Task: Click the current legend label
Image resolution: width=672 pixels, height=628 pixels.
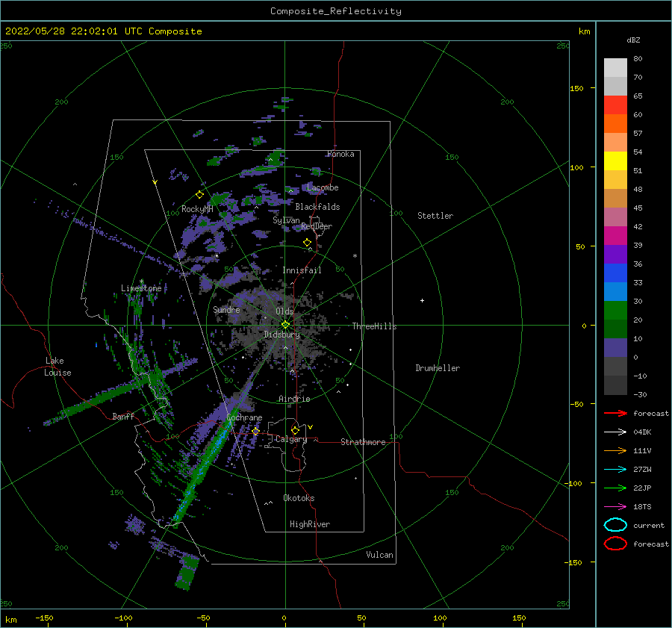Action: (649, 525)
